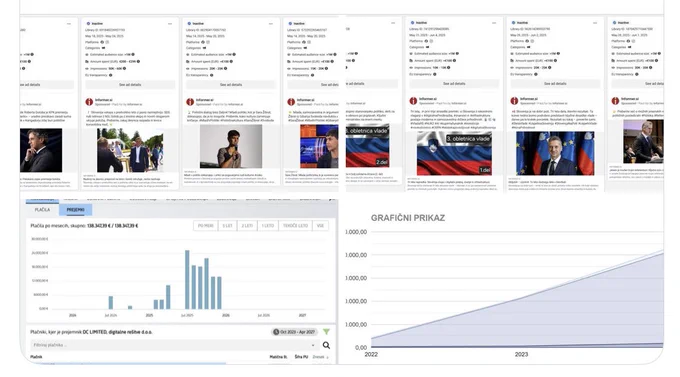Sort by the Znesek column header
The width and height of the screenshot is (680, 377).
tap(320, 357)
